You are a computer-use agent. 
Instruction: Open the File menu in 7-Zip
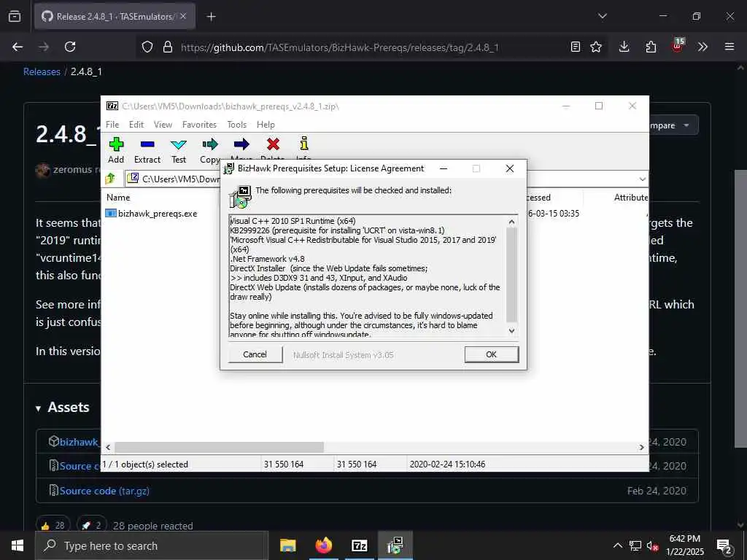point(112,124)
